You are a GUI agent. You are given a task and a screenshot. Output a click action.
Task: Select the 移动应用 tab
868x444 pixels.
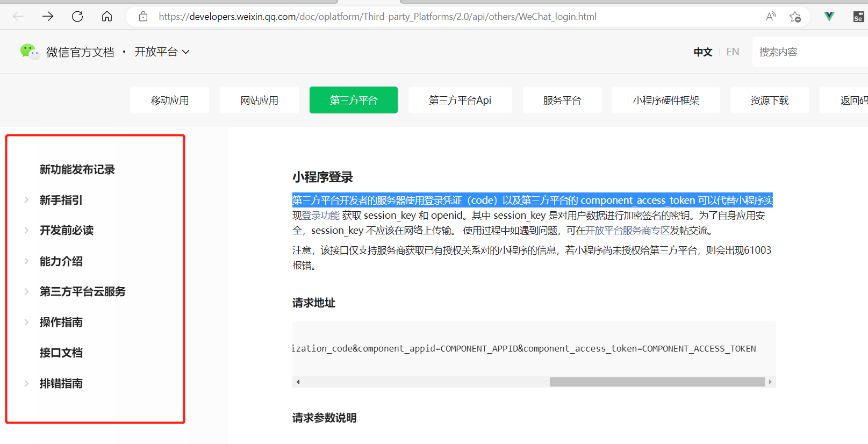pos(169,100)
